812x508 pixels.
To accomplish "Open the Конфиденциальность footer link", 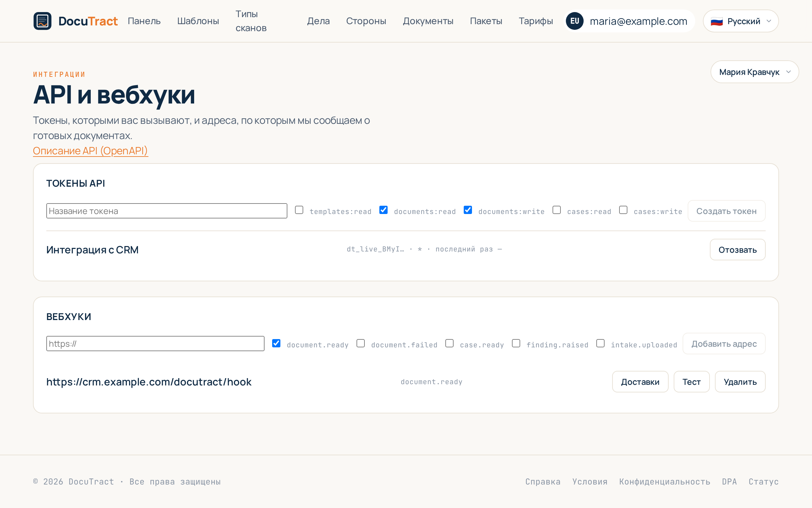I will click(x=665, y=481).
